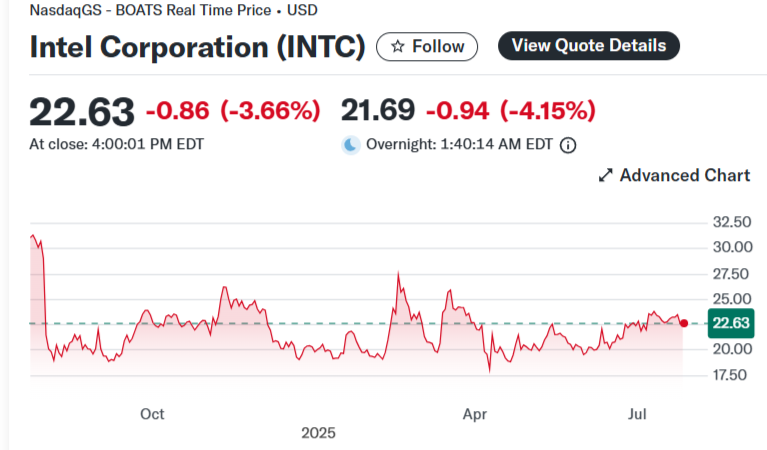Click the large 22.63 closing price

[x=81, y=109]
